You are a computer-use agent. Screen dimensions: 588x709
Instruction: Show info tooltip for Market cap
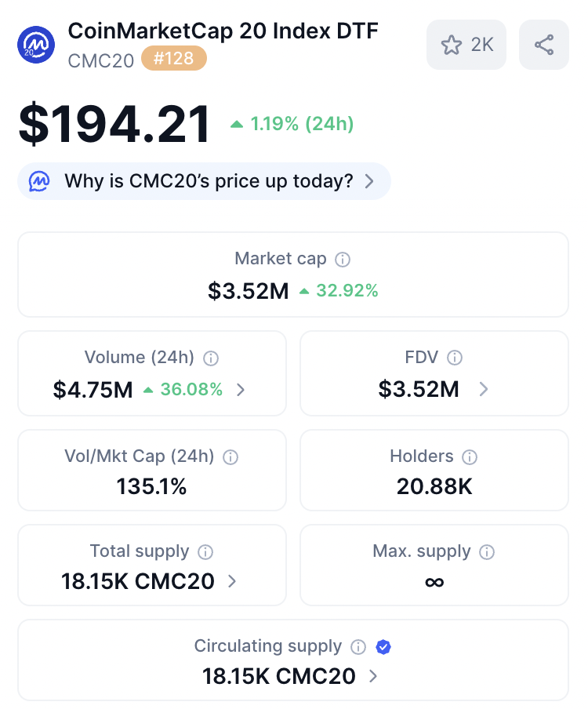pos(343,259)
